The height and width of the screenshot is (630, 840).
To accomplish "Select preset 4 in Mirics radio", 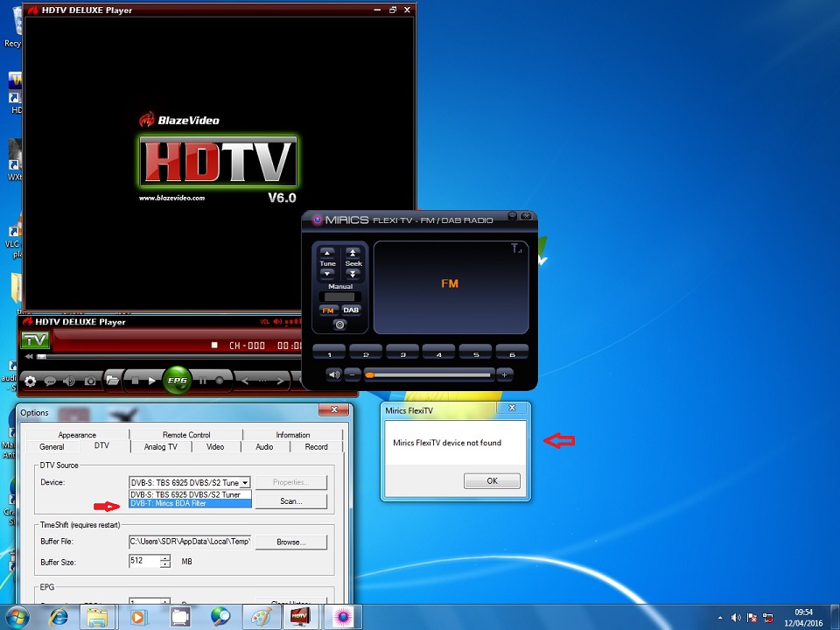I will (438, 354).
